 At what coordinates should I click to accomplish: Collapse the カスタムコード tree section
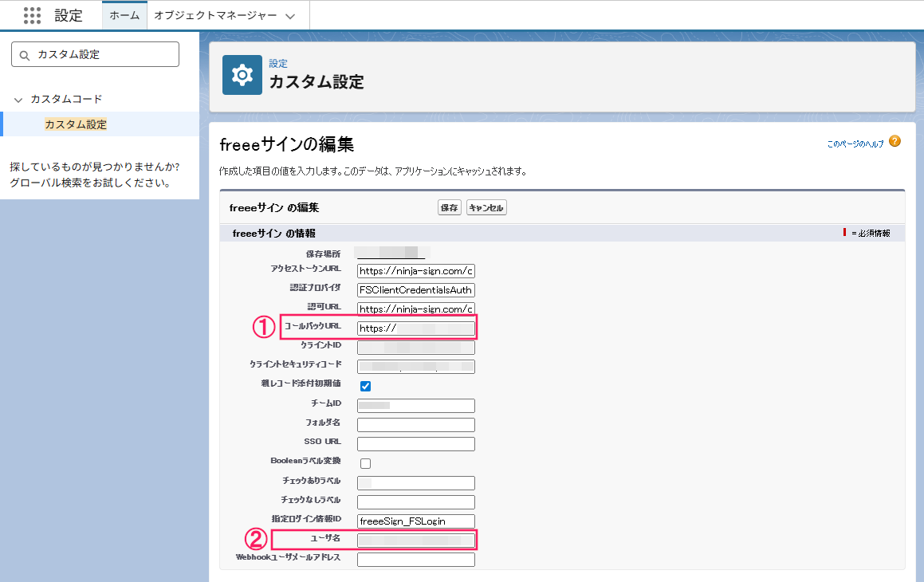[18, 100]
